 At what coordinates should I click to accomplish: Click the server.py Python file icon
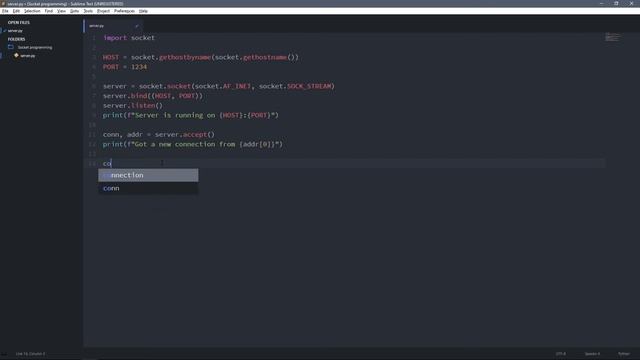point(16,56)
